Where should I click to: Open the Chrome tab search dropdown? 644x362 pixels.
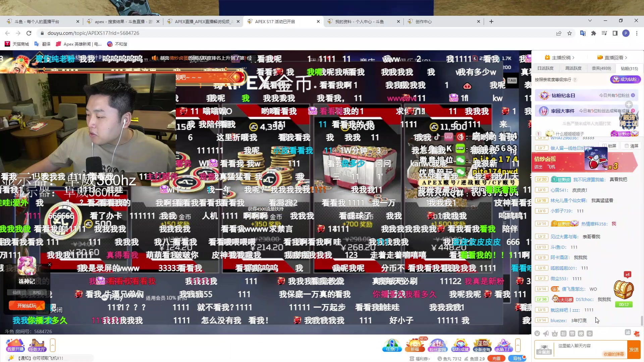coord(590,21)
